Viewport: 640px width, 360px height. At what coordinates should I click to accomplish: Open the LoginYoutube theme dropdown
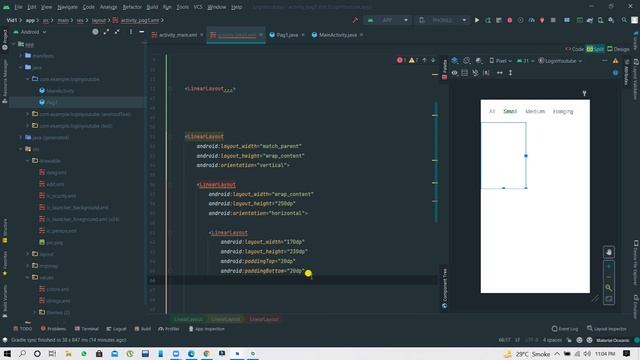click(560, 61)
